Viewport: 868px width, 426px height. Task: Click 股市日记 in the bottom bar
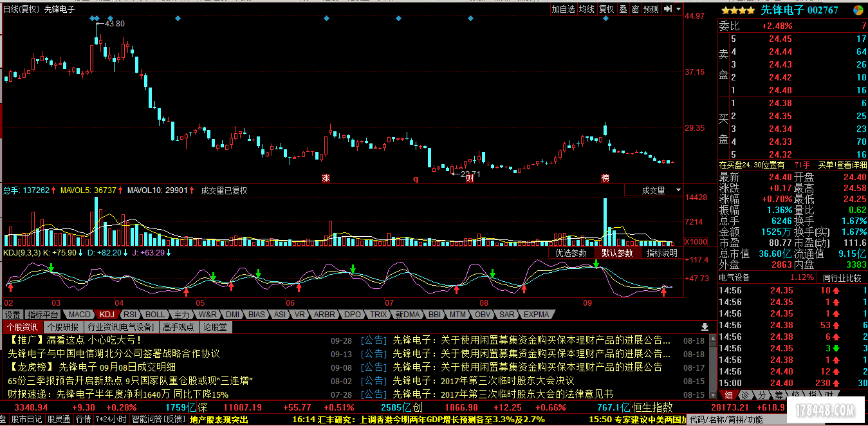[27, 420]
